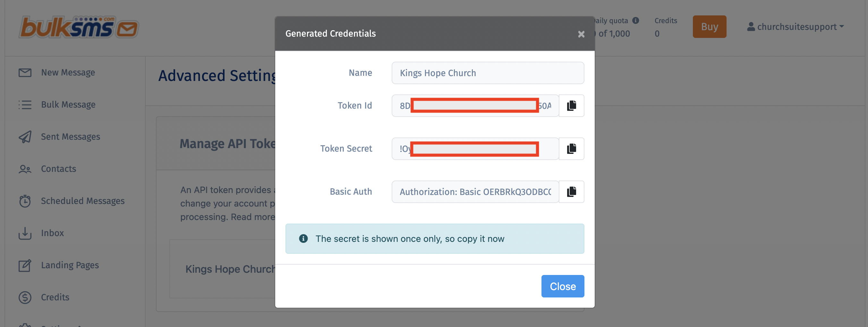Screen dimensions: 868x327
Task: Click the Inbox download icon
Action: tap(25, 233)
